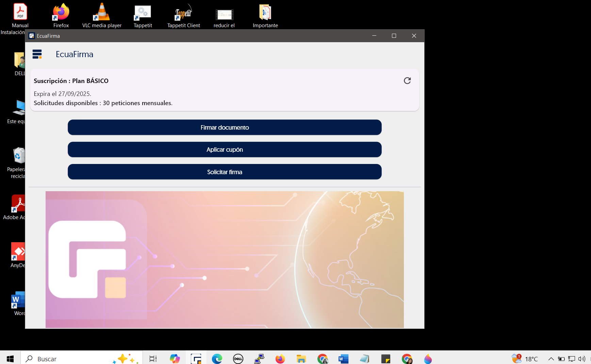Minimize the EcuaFirma window
Viewport: 591px width, 364px height.
pos(374,36)
